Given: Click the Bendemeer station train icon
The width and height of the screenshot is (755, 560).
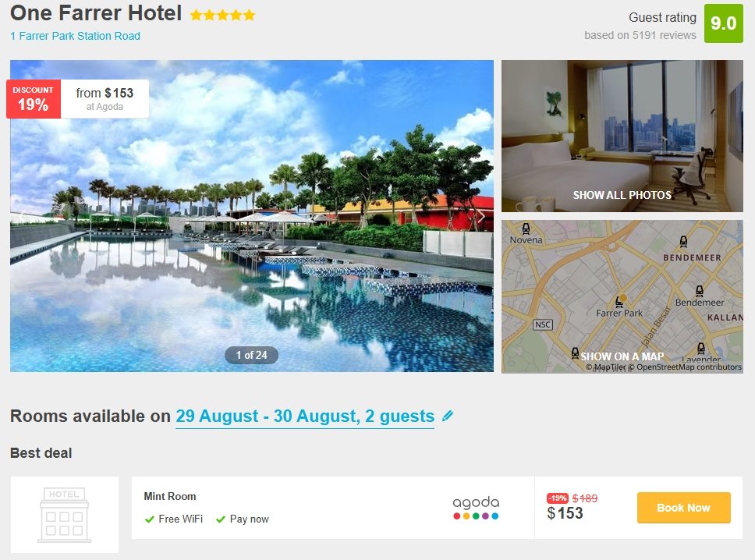Looking at the screenshot, I should coord(699,291).
